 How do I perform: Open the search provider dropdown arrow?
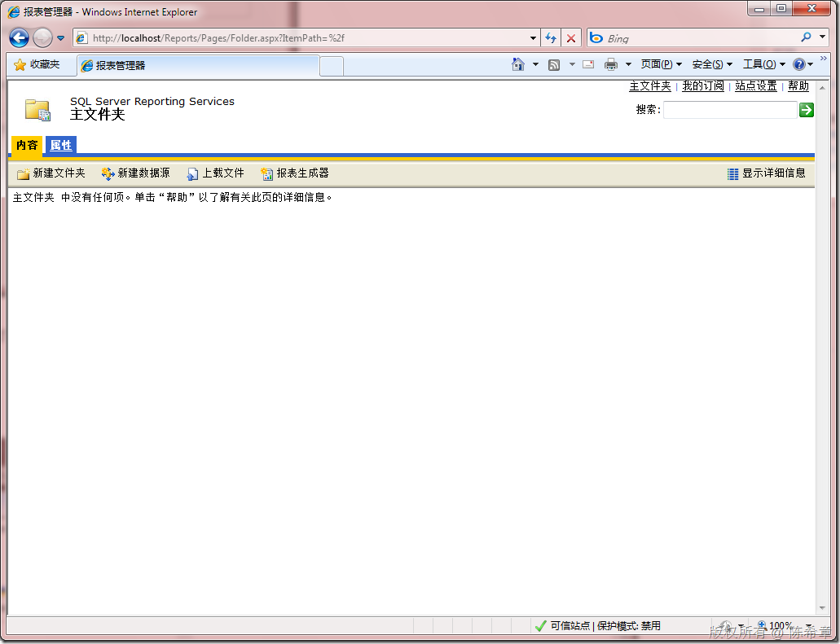(x=822, y=37)
